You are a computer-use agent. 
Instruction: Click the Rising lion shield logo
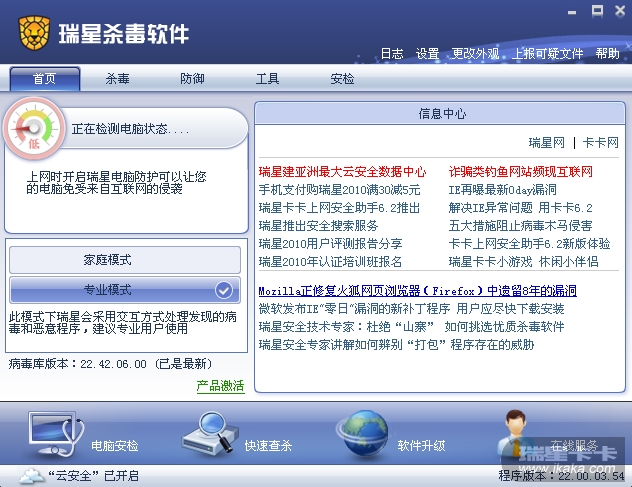34,33
